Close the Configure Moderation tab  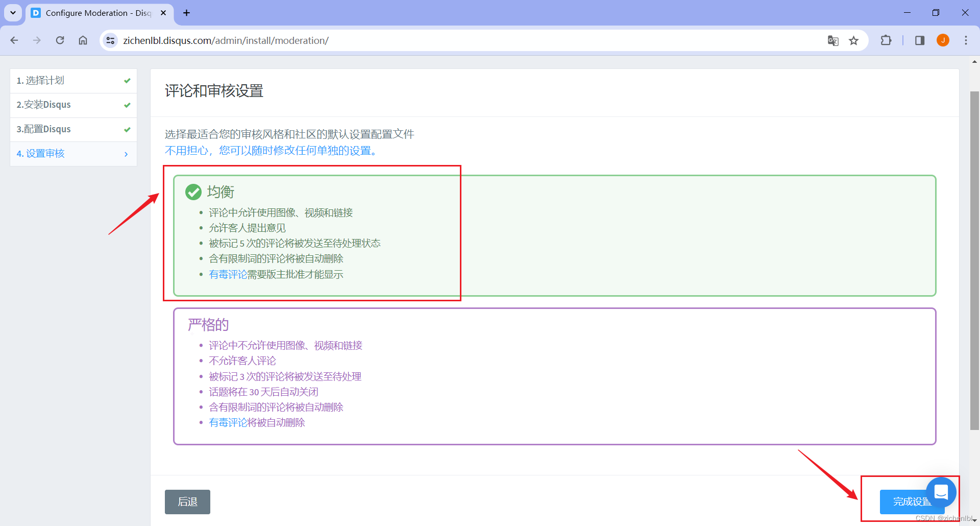pos(163,13)
